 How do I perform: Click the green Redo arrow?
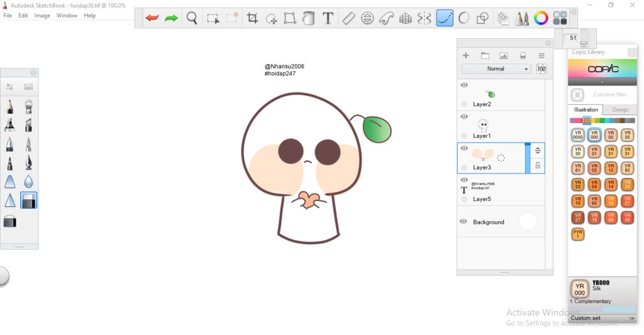(171, 18)
